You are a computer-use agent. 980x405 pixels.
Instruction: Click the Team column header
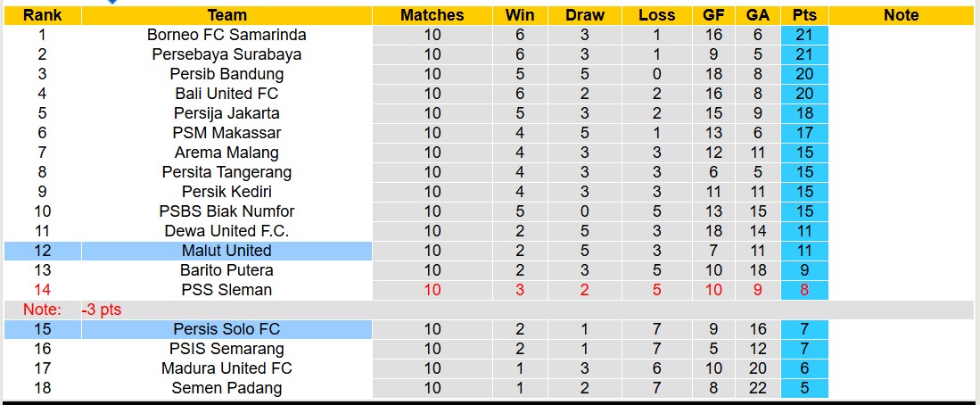coord(226,15)
